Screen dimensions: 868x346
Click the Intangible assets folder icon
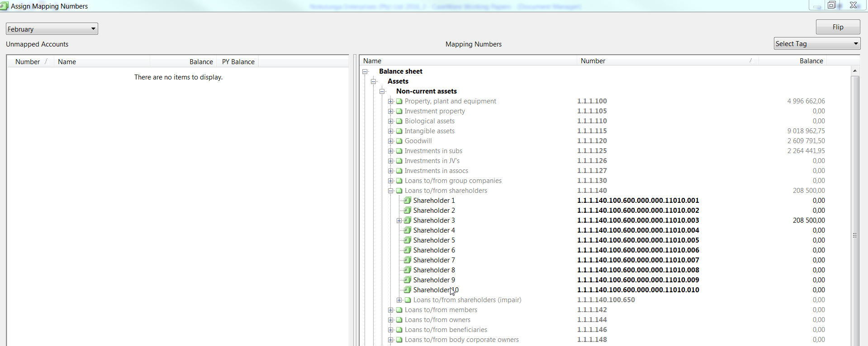tap(399, 131)
